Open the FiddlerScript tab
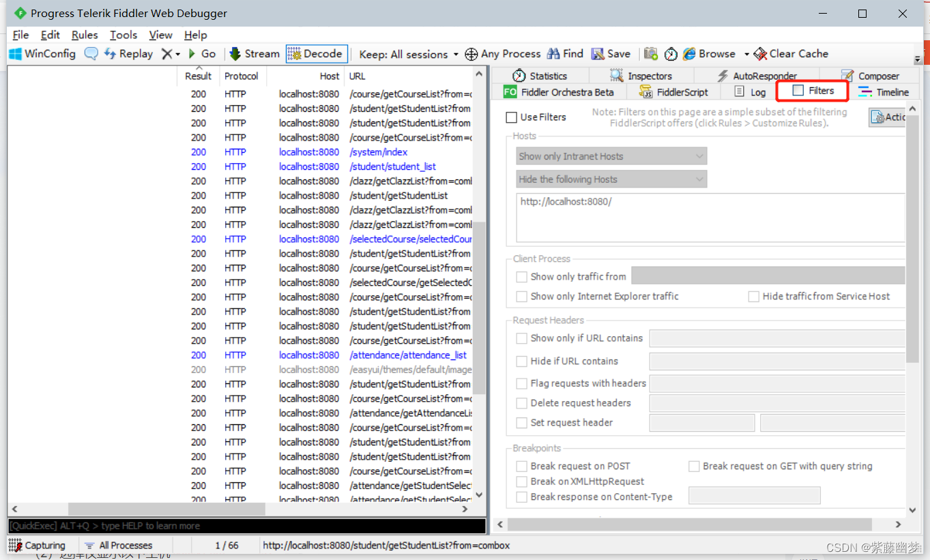Image resolution: width=930 pixels, height=560 pixels. (x=673, y=92)
